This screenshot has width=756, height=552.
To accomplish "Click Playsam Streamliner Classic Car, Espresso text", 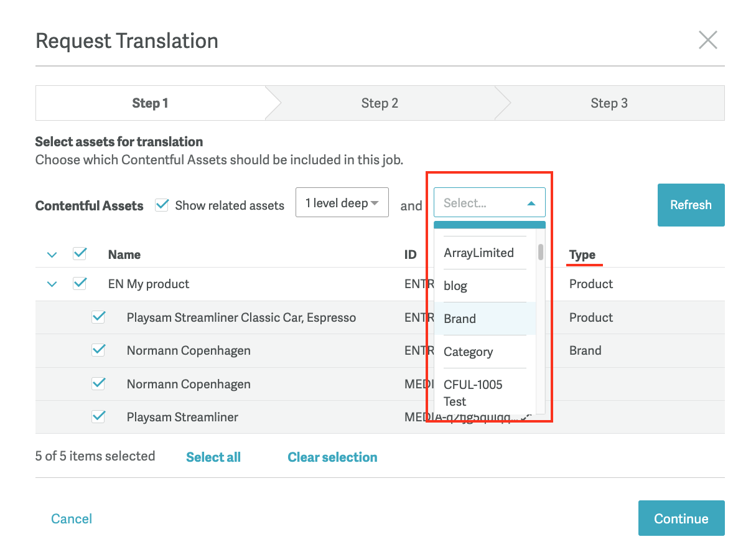I will (241, 317).
